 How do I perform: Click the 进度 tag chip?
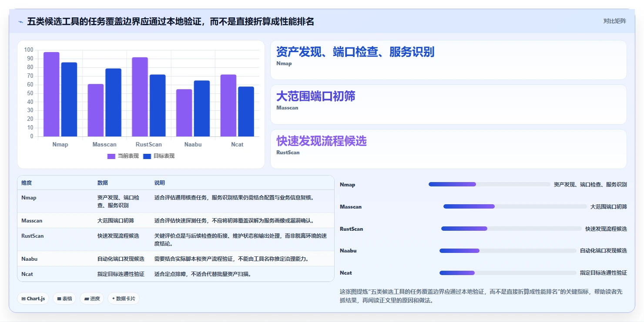tap(92, 299)
